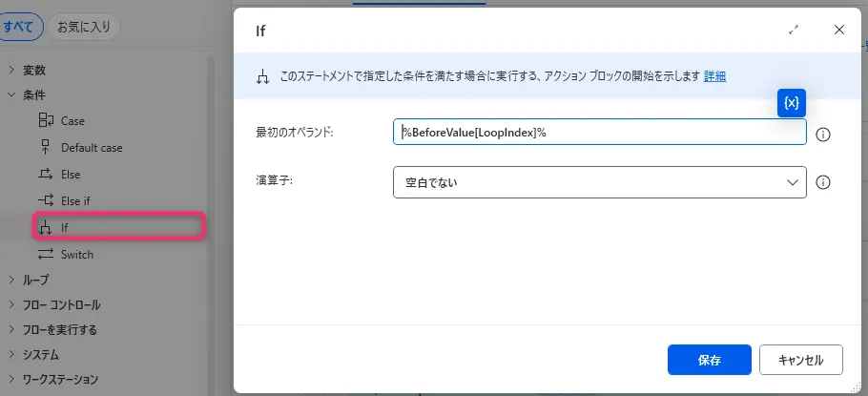Screen dimensions: 868x396
Task: Collapse the 条件 category
Action: coord(11,94)
